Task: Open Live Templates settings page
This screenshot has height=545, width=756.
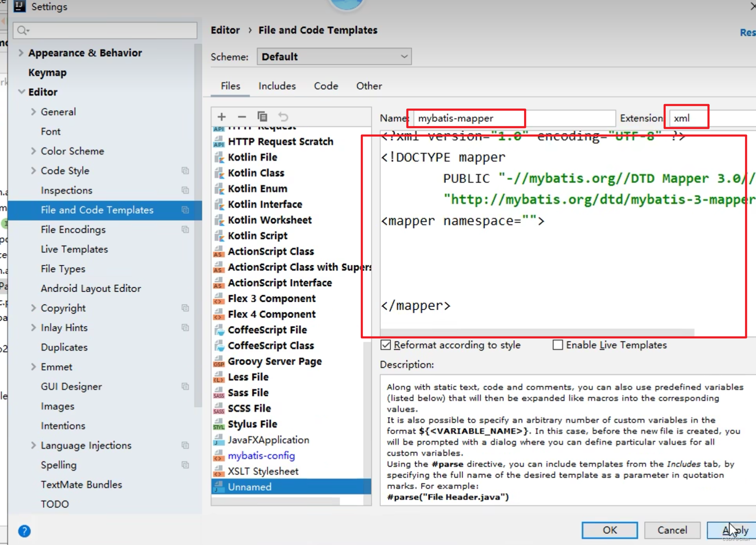Action: pos(74,249)
